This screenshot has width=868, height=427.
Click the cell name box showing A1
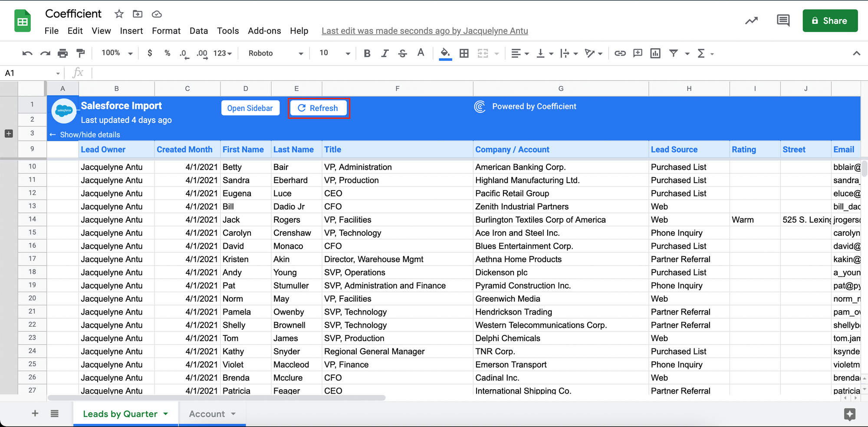pos(31,73)
